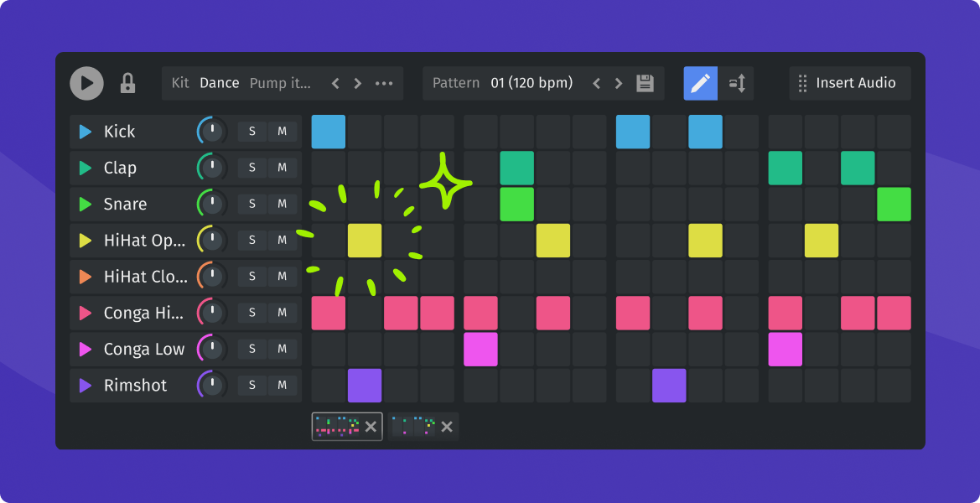Mute the HiHat Open track

pos(283,241)
